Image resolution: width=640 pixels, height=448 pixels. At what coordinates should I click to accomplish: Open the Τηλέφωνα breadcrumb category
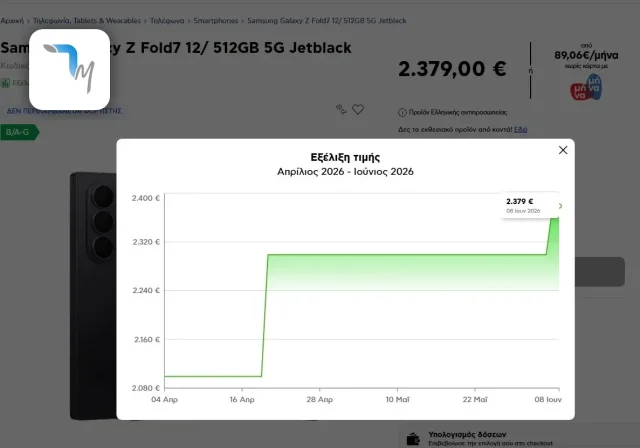167,20
